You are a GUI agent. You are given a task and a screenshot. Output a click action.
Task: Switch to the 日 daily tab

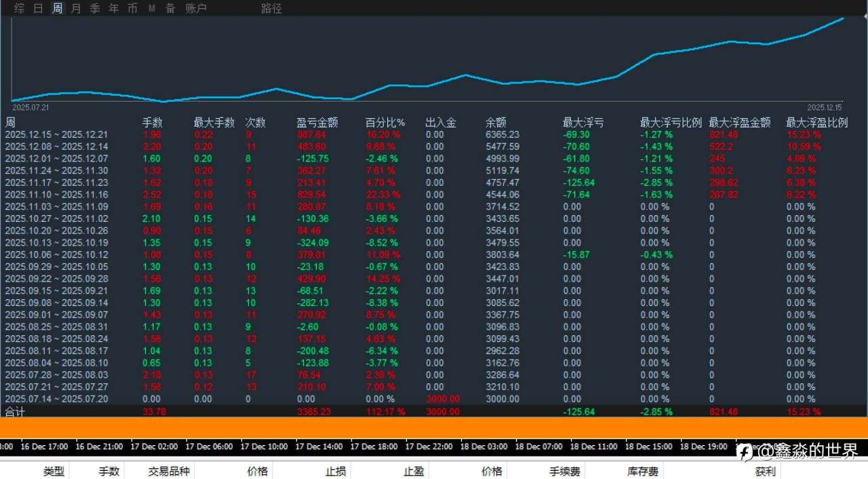[38, 8]
